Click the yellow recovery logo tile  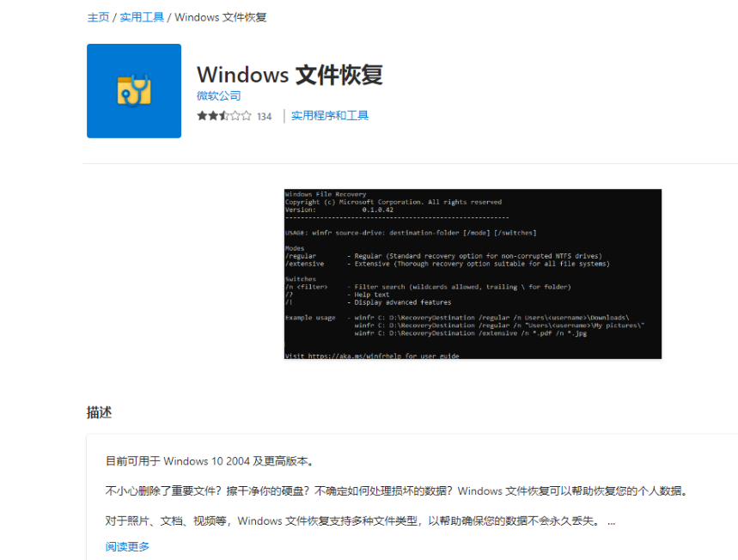133,90
